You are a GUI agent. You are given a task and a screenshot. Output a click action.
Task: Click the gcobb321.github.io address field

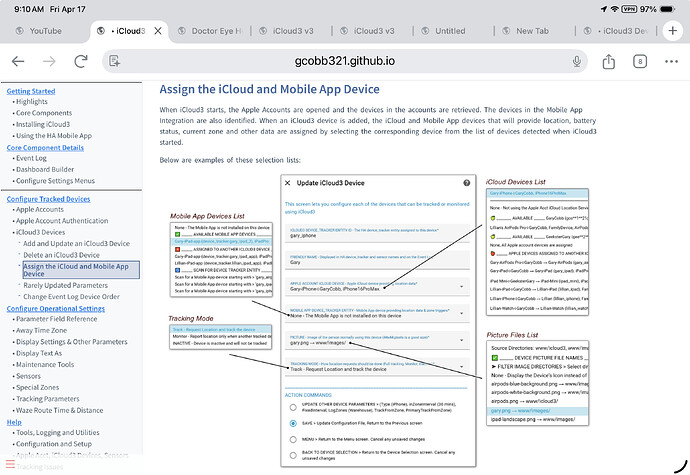point(345,61)
